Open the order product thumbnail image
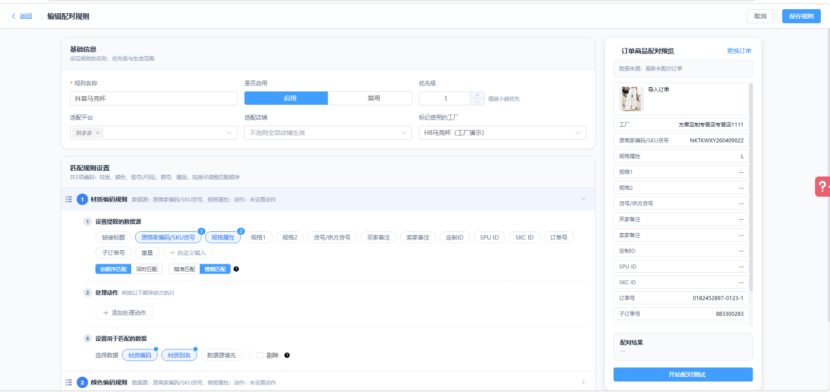The width and height of the screenshot is (830, 392). pos(632,98)
